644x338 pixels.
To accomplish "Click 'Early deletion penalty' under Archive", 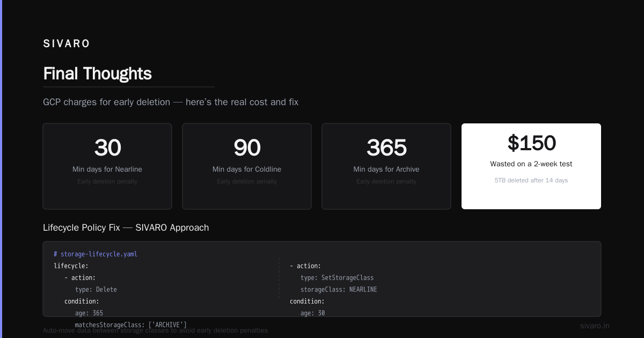I will click(386, 181).
